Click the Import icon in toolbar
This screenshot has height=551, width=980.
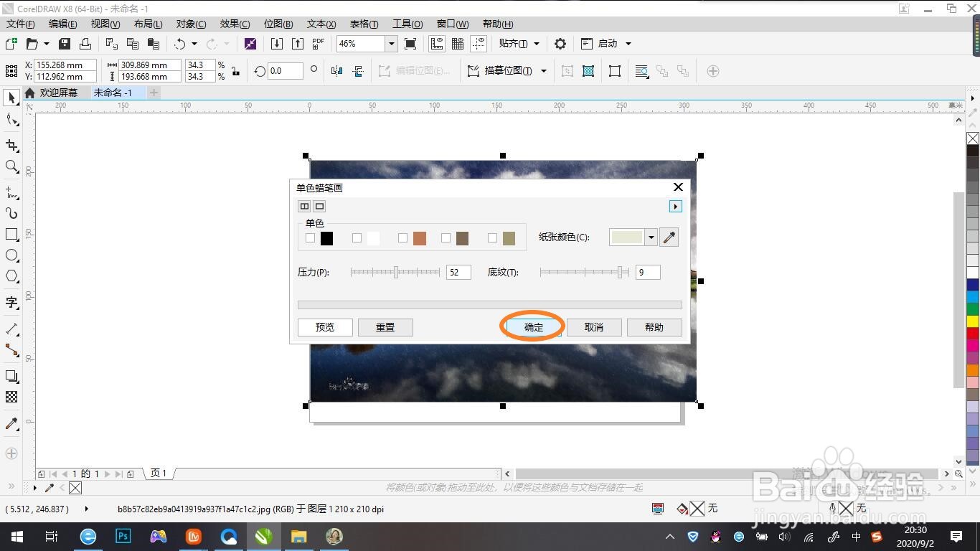pos(277,44)
